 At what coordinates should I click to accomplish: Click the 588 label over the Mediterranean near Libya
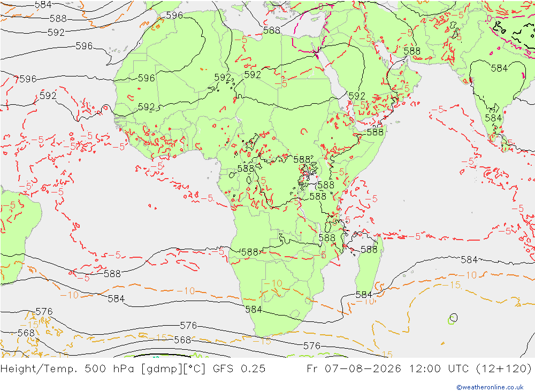click(272, 30)
